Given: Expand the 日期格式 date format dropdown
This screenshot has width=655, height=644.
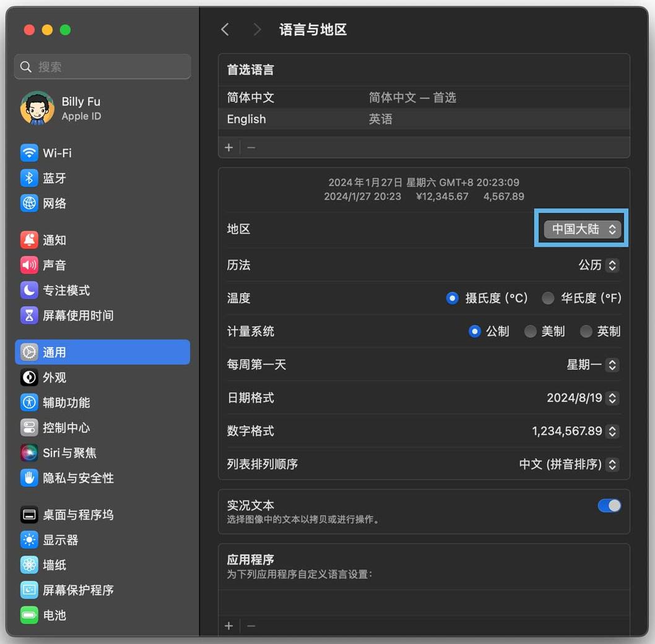Looking at the screenshot, I should (582, 398).
